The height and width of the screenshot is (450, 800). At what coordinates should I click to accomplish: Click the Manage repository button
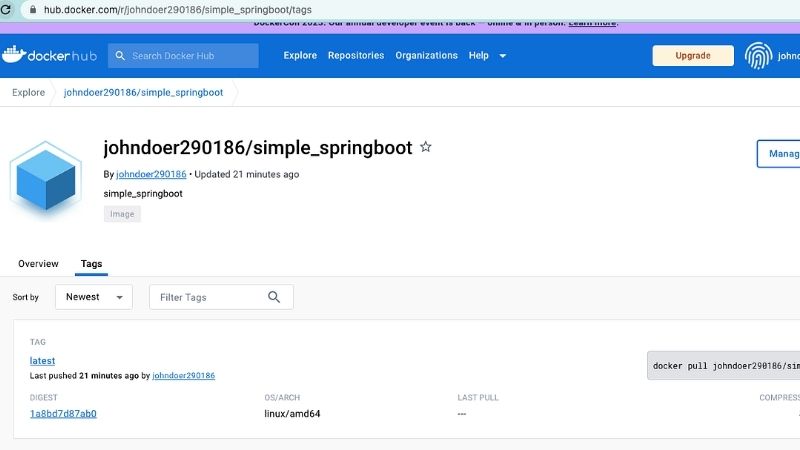779,154
